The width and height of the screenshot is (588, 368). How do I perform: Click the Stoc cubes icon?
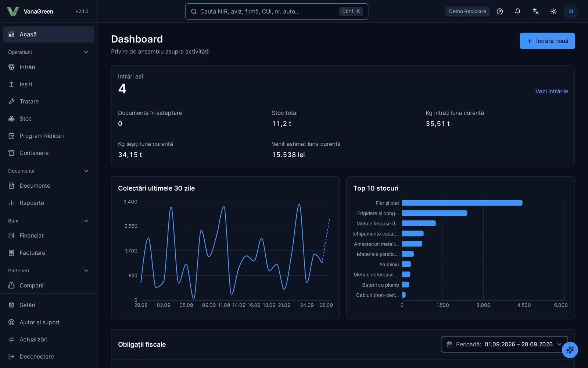coord(11,118)
